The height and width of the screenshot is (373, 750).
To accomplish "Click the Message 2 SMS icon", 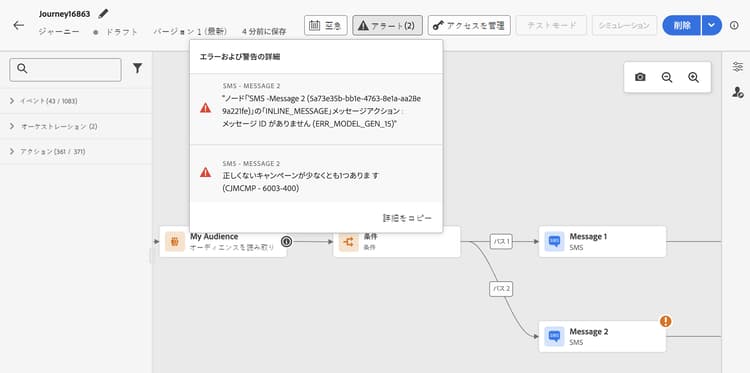I will point(554,336).
